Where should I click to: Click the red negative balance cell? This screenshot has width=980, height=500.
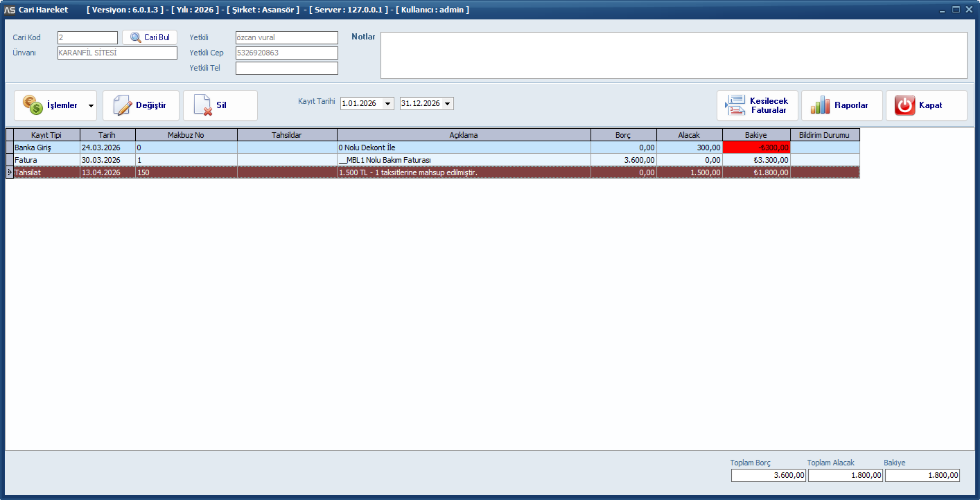(x=755, y=148)
